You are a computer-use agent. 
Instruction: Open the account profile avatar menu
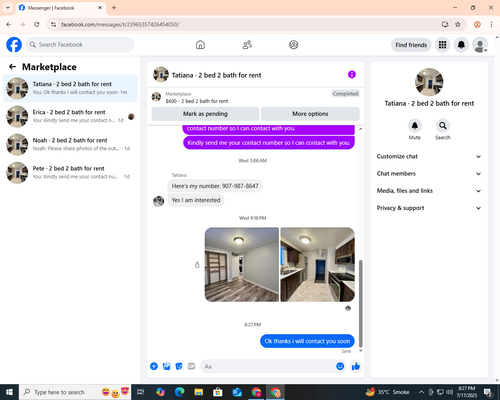point(480,45)
